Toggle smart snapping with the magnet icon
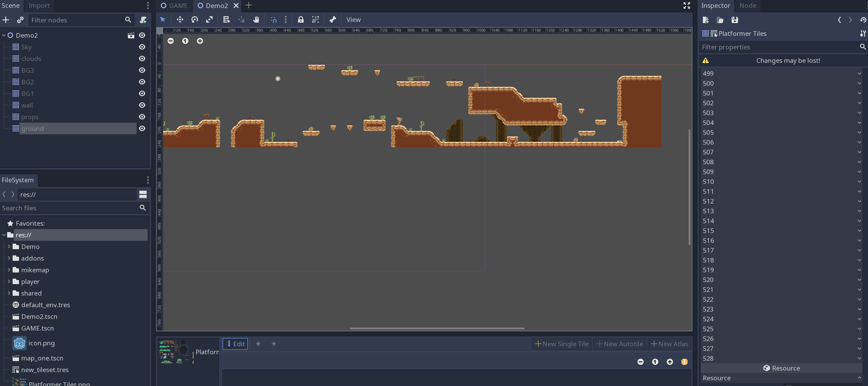The width and height of the screenshot is (868, 386). (x=274, y=19)
